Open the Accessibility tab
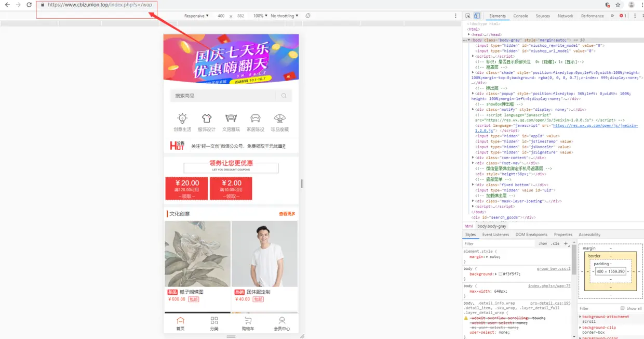This screenshot has height=339, width=644. 589,234
